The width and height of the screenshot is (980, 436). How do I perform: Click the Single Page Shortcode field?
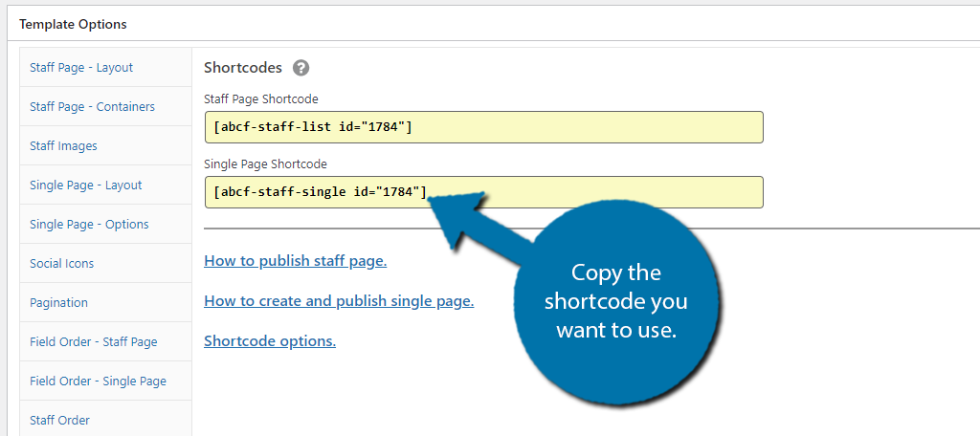tap(483, 192)
